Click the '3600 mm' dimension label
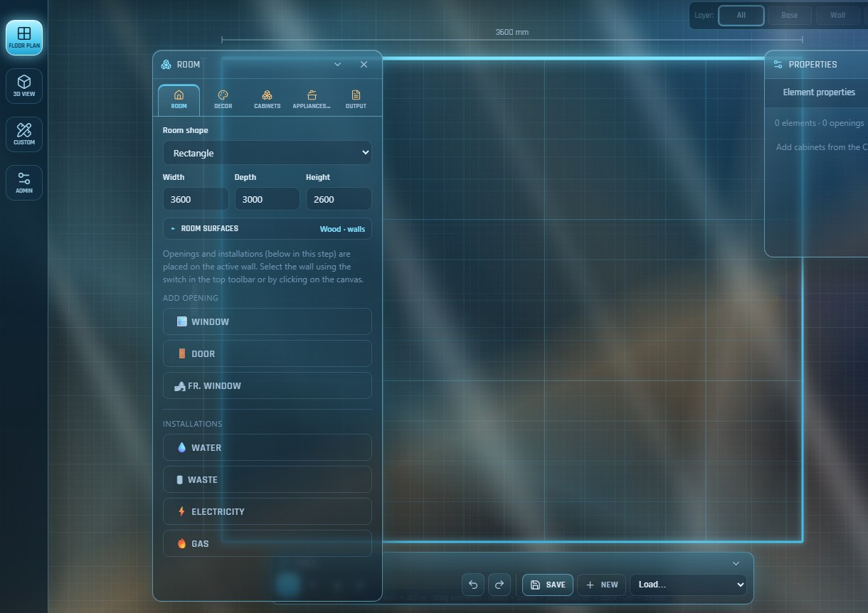 [512, 32]
